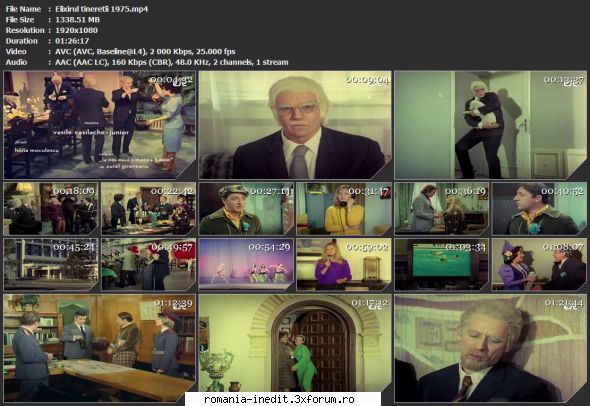This screenshot has width=590, height=406.
Task: Open the thumbnail timestamped 00:40:52
Action: tap(539, 209)
